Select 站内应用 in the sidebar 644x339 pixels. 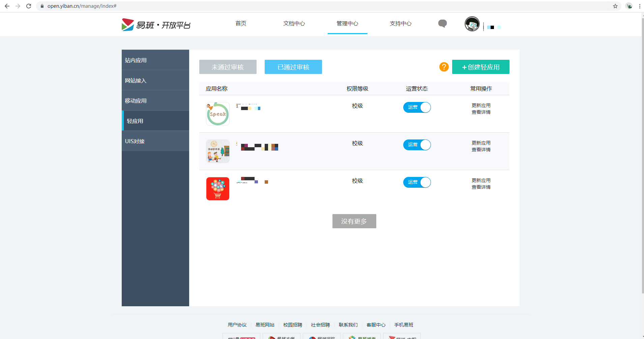coord(136,60)
